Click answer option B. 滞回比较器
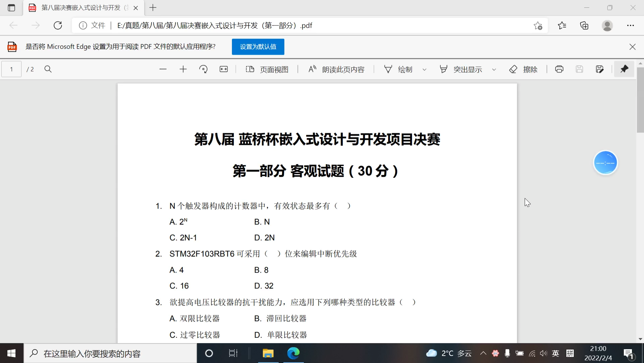Viewport: 644px width, 363px height. tap(280, 318)
